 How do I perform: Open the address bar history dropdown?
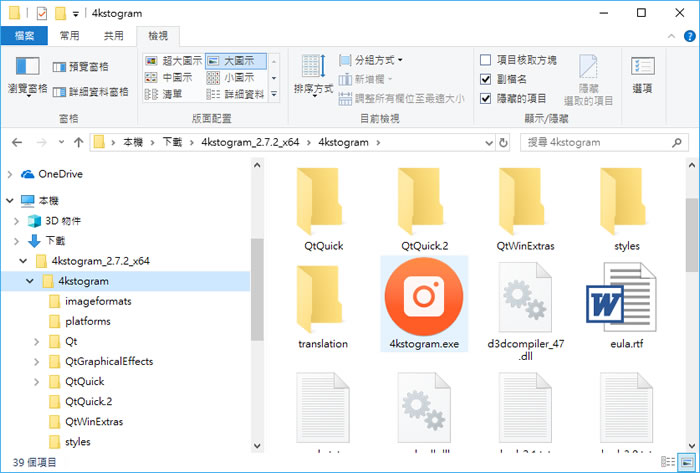[489, 143]
